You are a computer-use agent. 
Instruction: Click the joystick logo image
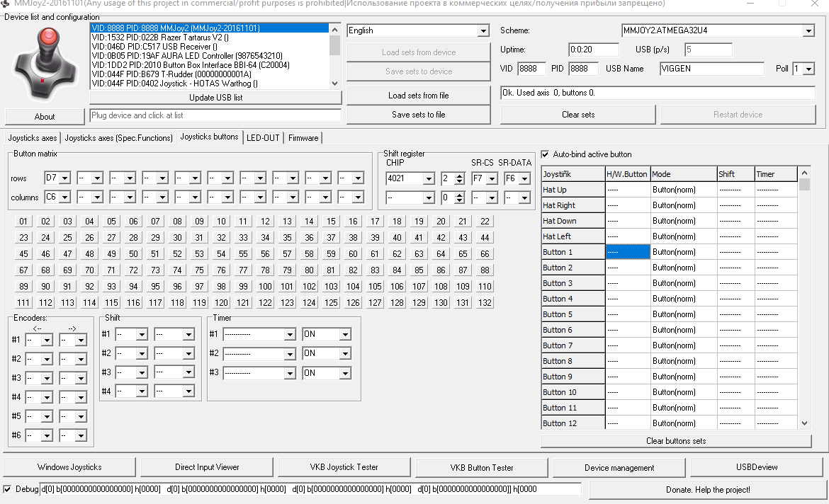pyautogui.click(x=44, y=64)
